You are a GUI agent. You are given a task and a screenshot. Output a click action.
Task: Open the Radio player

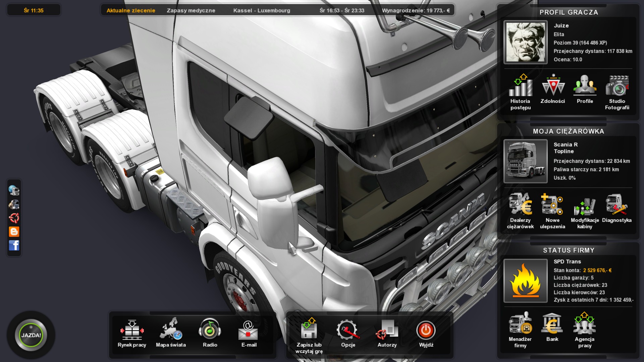210,329
